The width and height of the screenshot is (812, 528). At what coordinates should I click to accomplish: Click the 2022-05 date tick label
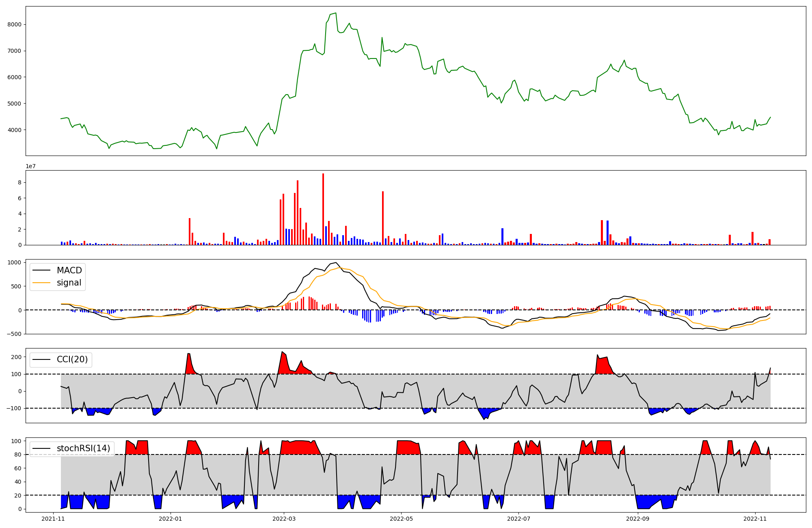(401, 519)
